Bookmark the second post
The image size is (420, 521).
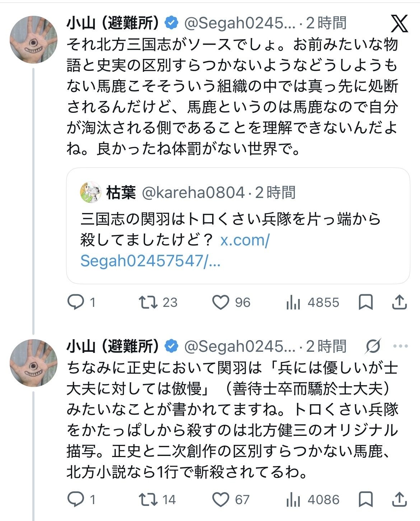coord(365,499)
